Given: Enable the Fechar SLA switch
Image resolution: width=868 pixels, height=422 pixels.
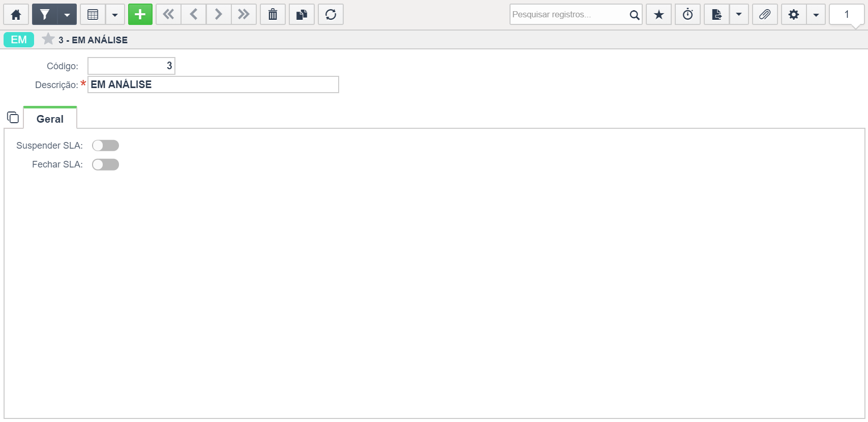Looking at the screenshot, I should point(105,164).
